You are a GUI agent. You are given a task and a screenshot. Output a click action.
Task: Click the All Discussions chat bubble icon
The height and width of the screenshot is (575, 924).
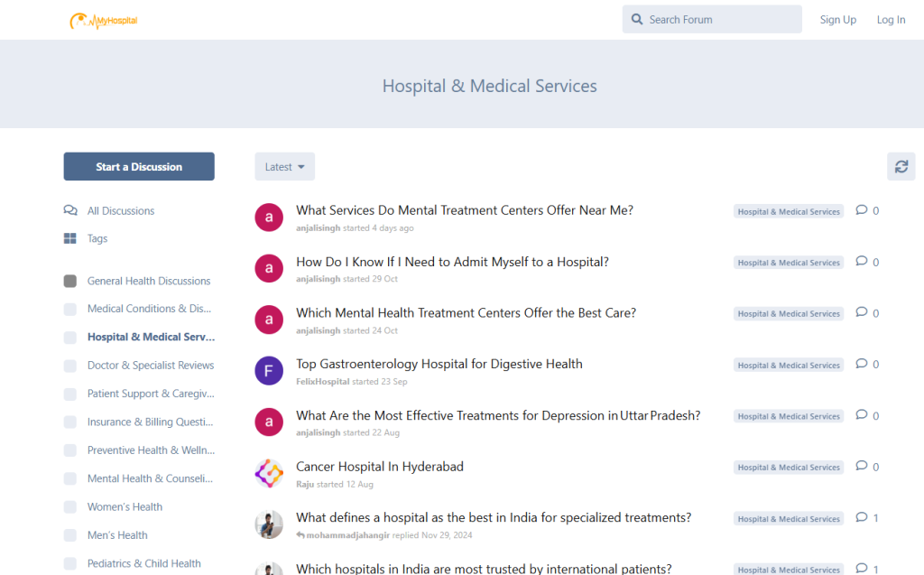tap(70, 210)
